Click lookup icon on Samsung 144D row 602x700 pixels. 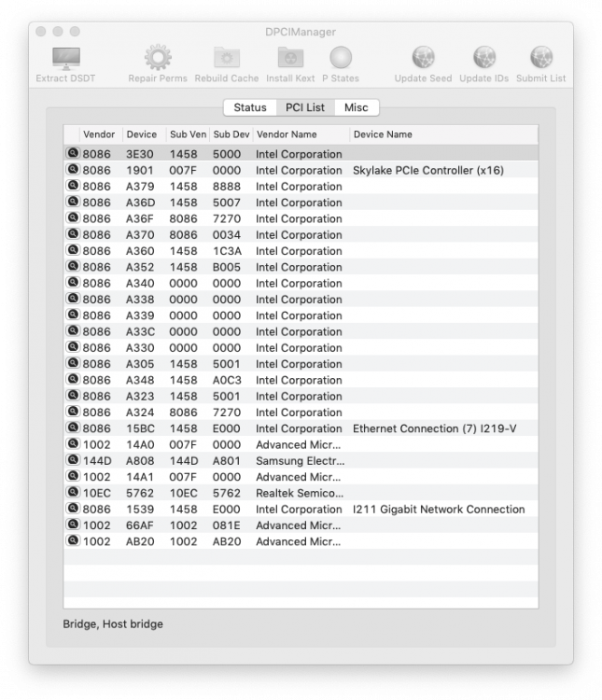click(73, 460)
